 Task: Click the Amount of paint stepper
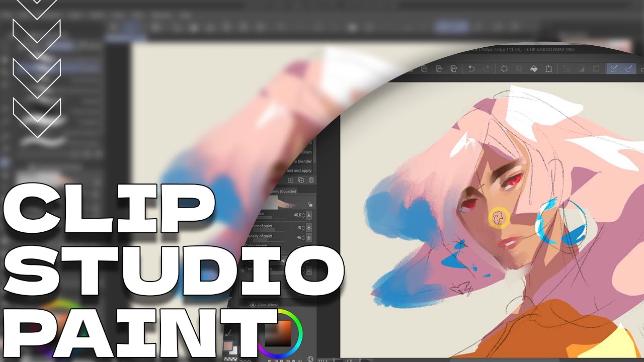point(303,228)
